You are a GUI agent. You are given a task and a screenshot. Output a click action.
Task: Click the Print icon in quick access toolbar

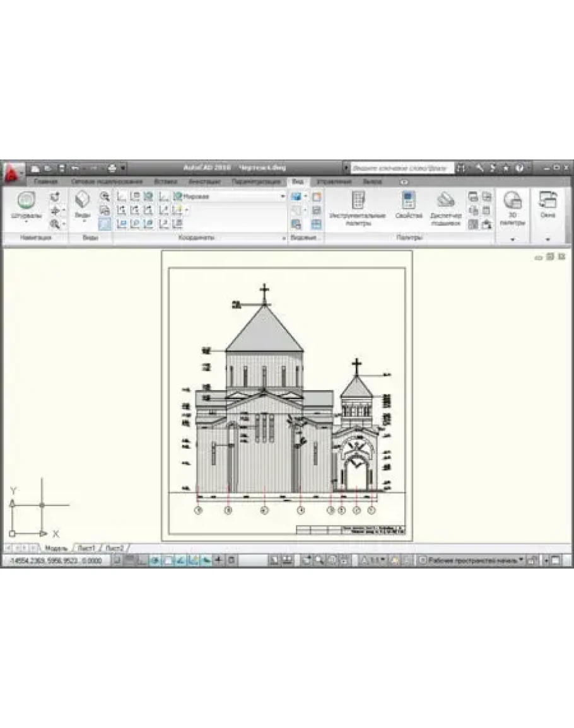112,168
